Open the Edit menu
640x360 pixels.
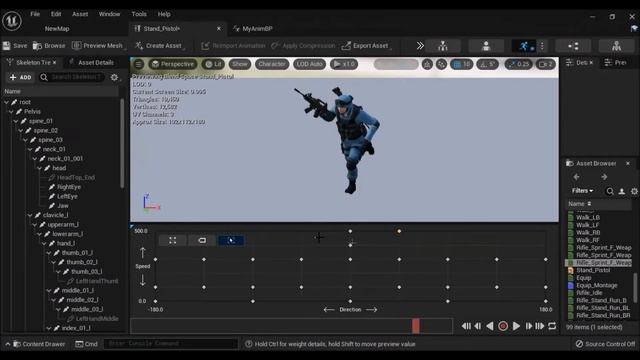click(x=56, y=14)
